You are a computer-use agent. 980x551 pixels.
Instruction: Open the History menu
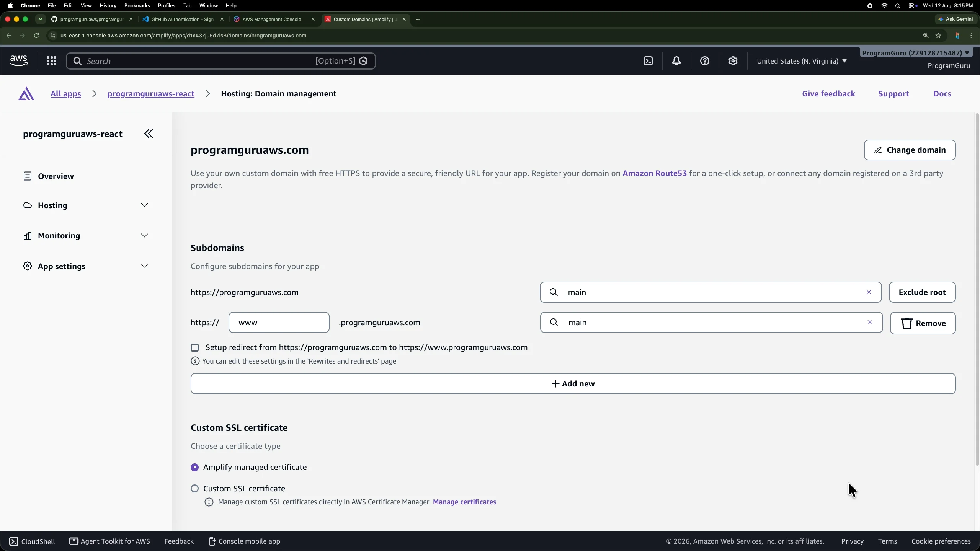point(108,6)
